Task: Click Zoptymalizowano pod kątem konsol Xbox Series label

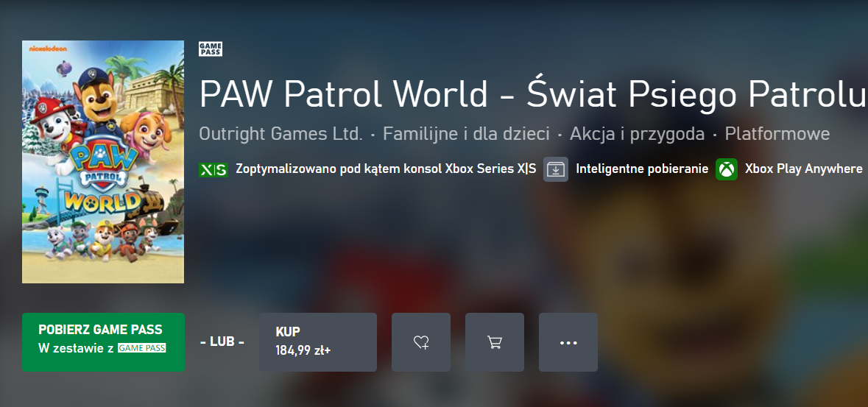Action: tap(386, 169)
